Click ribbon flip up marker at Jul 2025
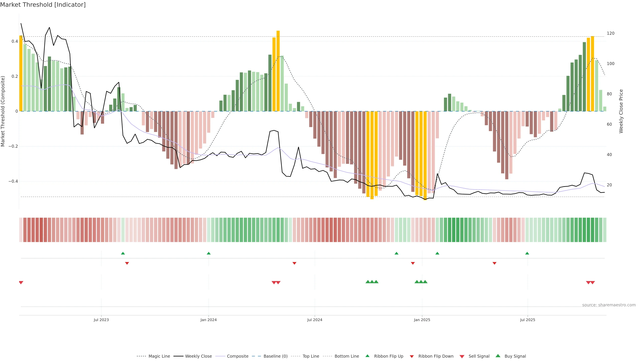 (527, 253)
